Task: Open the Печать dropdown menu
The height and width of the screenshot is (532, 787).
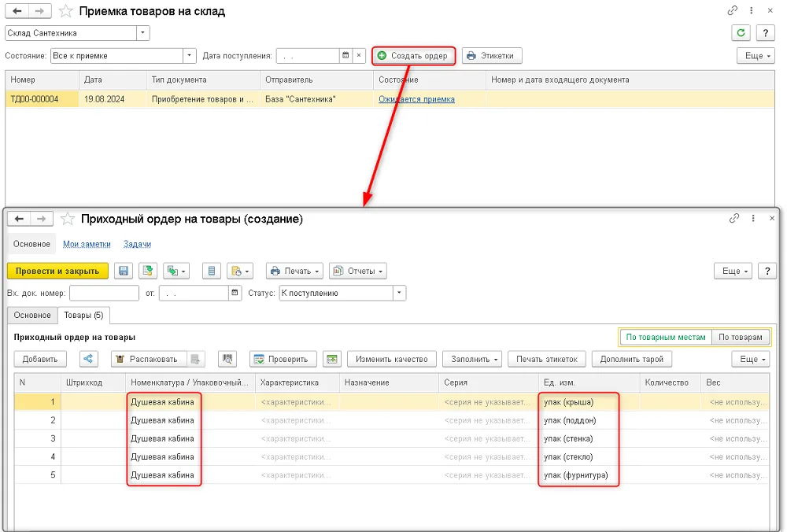Action: (294, 271)
